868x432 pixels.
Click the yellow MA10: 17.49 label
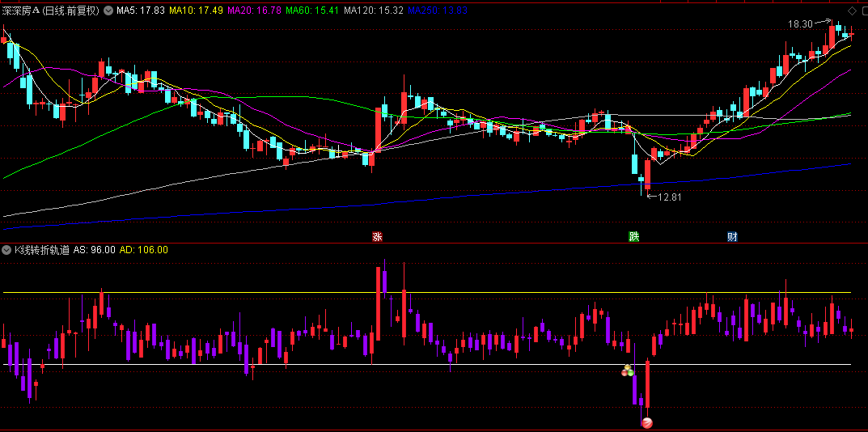click(196, 11)
